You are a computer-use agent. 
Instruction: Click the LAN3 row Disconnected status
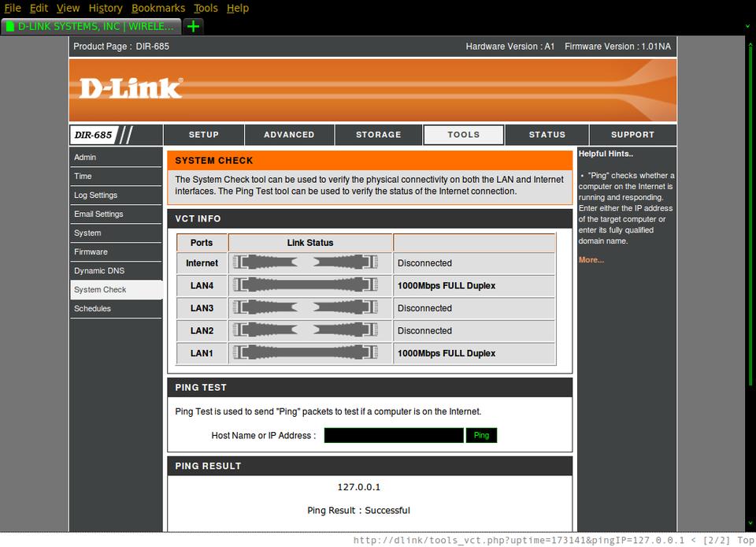[x=424, y=307]
